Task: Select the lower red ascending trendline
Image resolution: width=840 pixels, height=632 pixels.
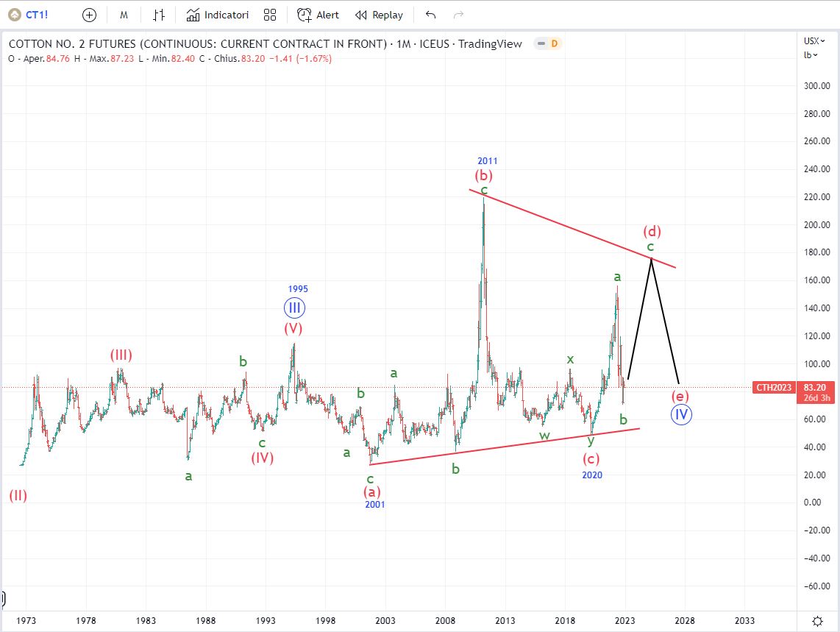Action: coord(504,447)
